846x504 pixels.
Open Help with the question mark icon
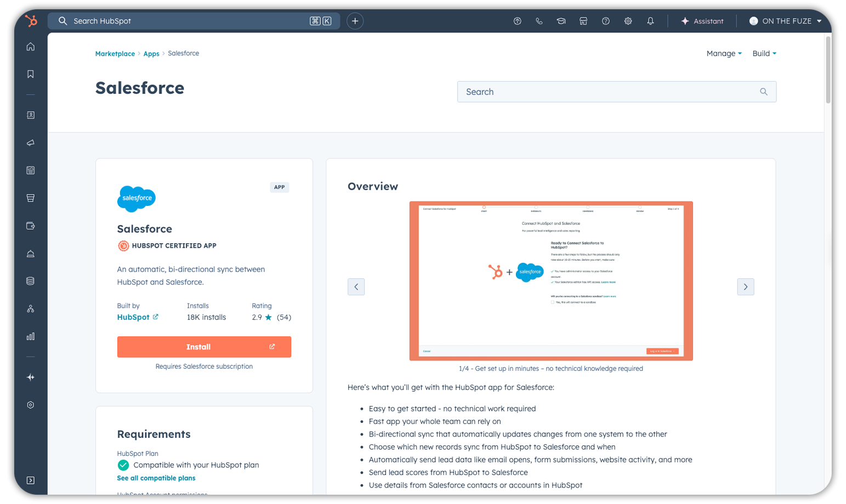605,21
